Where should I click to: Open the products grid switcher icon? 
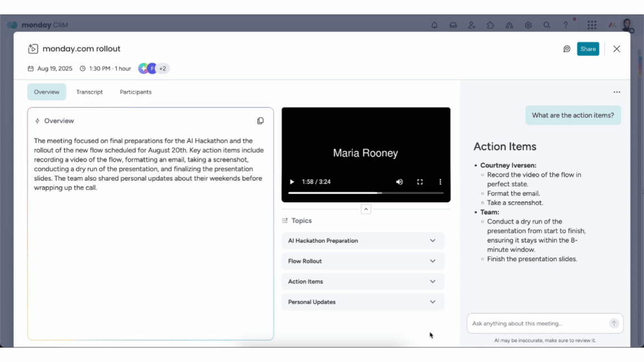(x=592, y=25)
